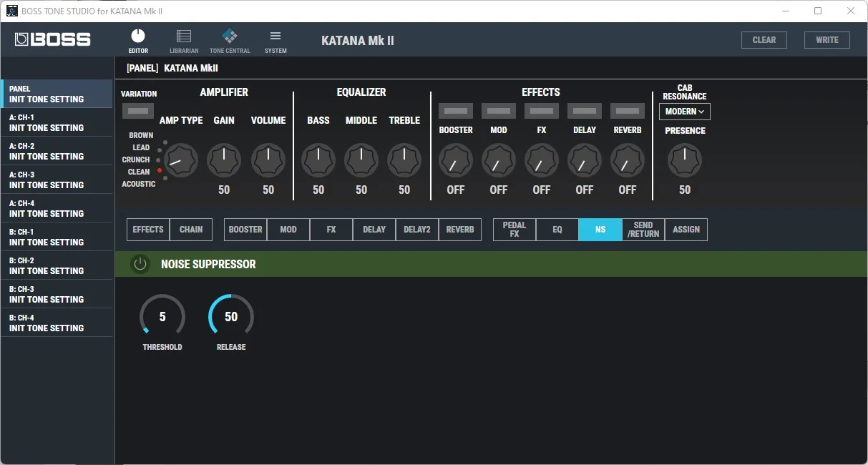Click the WRITE button

click(826, 39)
